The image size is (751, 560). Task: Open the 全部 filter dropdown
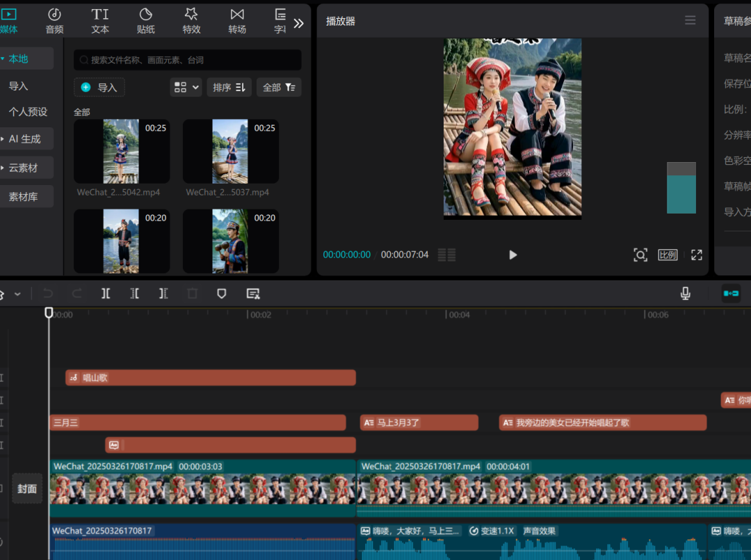[x=279, y=87]
